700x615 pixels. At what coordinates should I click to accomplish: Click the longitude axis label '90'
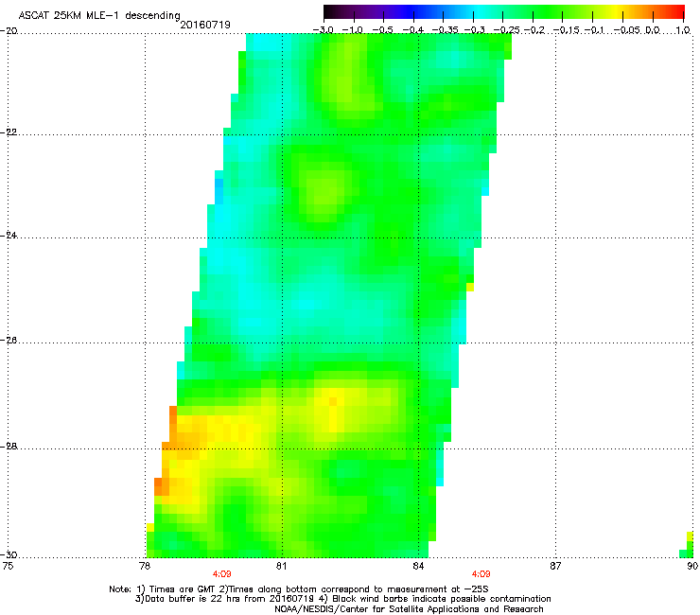point(692,566)
